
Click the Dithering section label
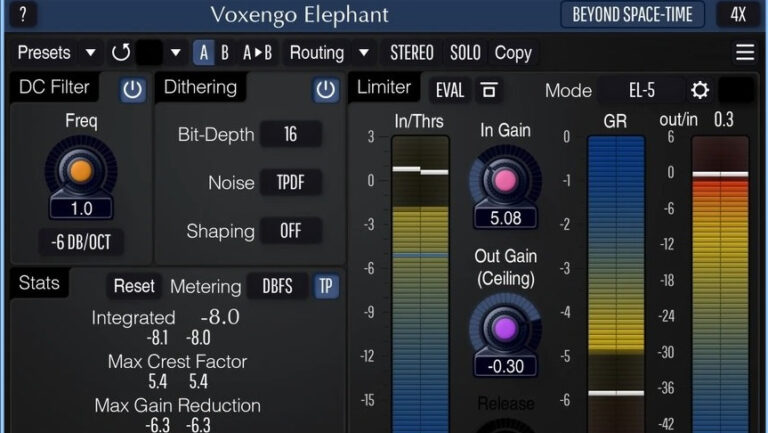(200, 87)
